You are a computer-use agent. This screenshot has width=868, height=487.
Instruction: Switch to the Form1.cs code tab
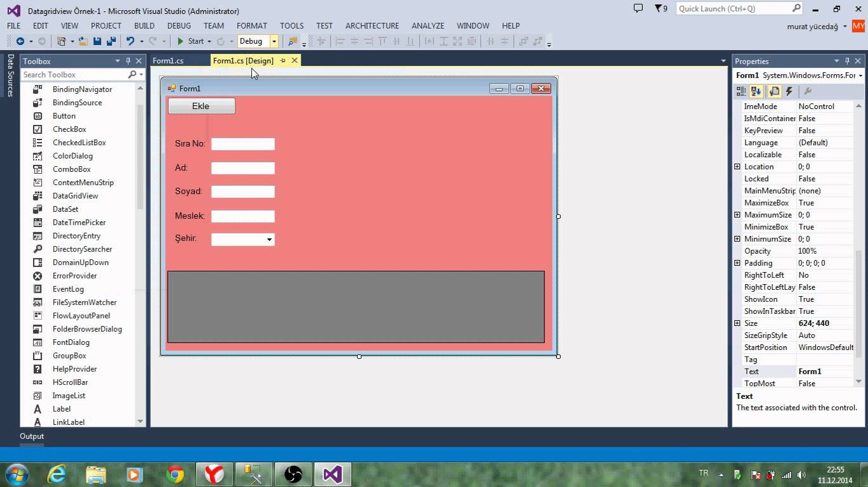[x=168, y=61]
